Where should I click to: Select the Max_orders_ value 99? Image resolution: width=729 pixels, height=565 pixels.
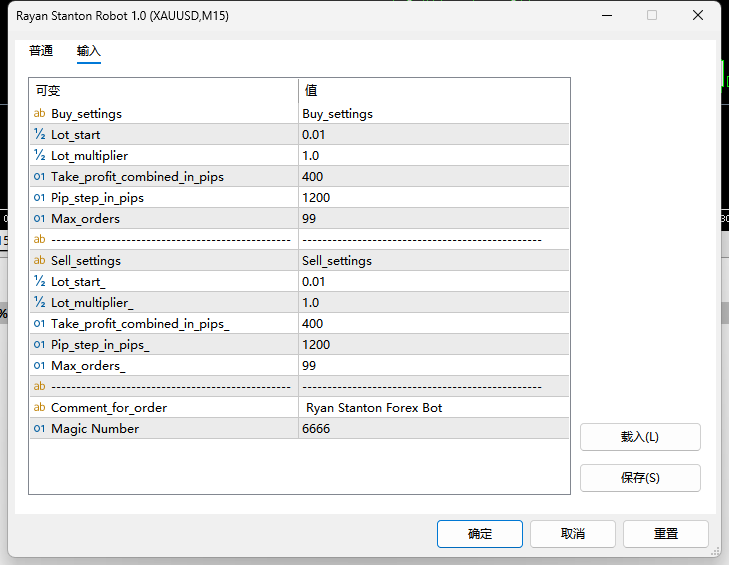coord(309,366)
